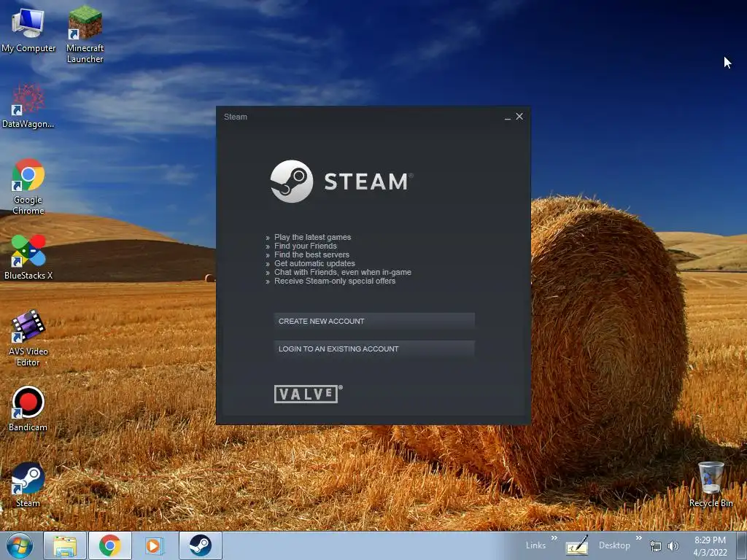Open the AVS Video Editor shortcut
Image resolution: width=747 pixels, height=560 pixels.
28,338
